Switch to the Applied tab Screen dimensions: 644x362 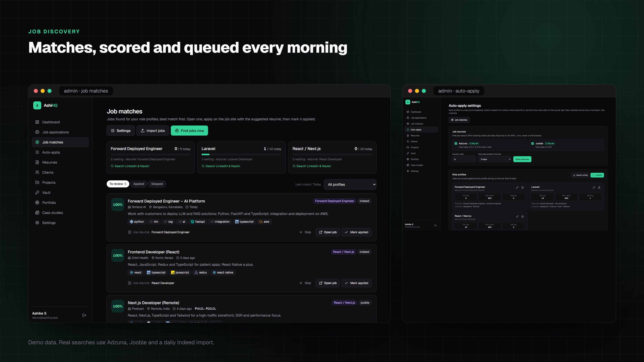[138, 184]
